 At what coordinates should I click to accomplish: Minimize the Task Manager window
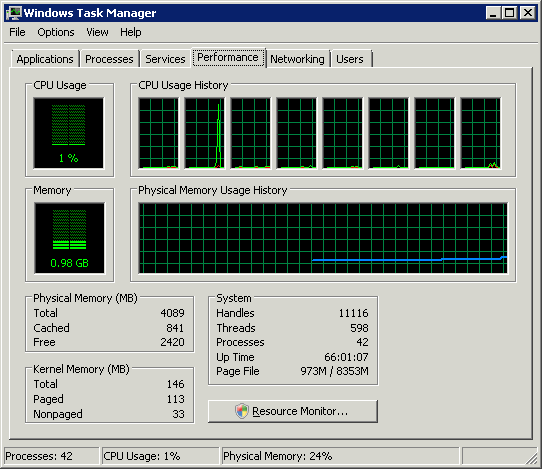(x=493, y=13)
